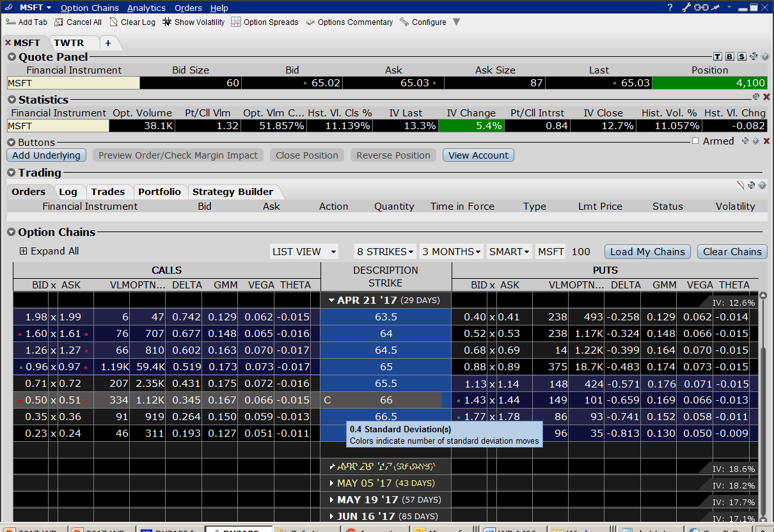Collapse the Buttons section

(x=12, y=143)
